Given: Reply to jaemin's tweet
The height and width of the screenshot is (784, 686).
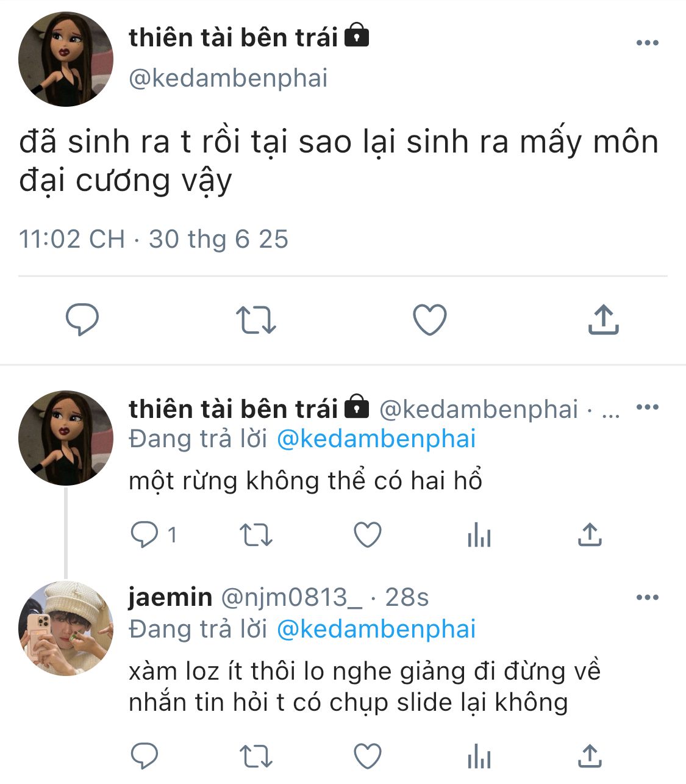Looking at the screenshot, I should [145, 756].
